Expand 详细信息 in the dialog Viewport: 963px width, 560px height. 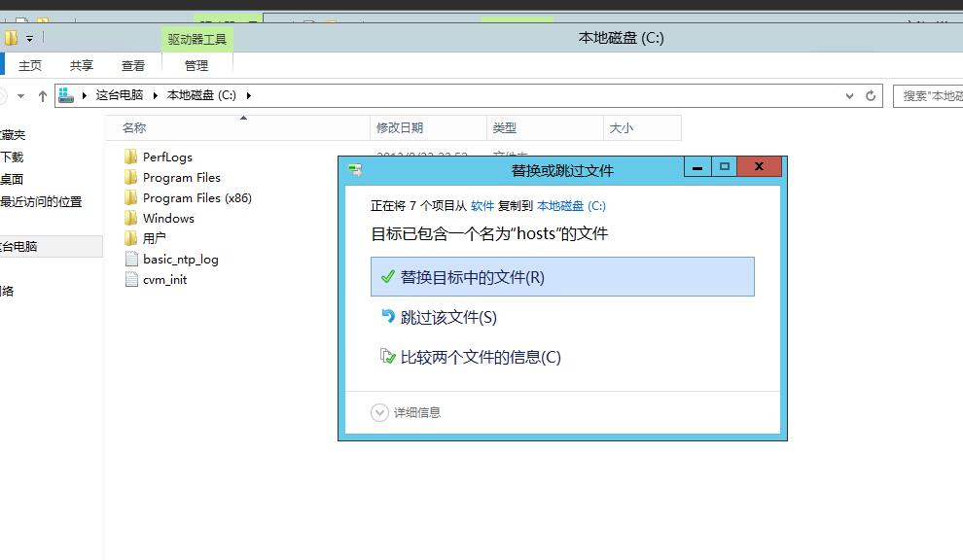(x=380, y=412)
